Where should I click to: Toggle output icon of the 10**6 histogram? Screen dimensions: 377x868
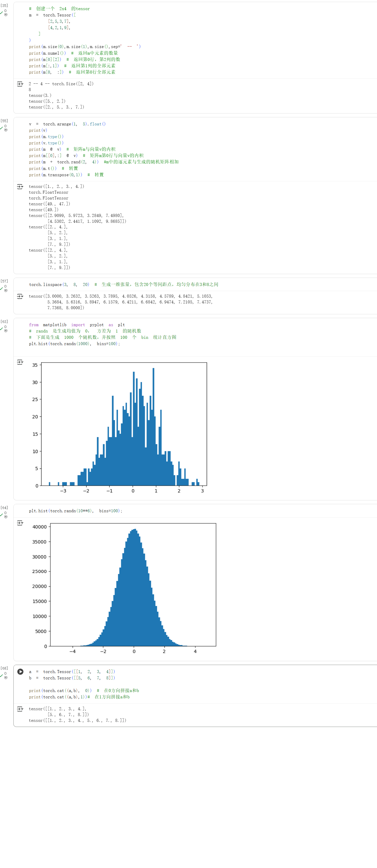[20, 523]
